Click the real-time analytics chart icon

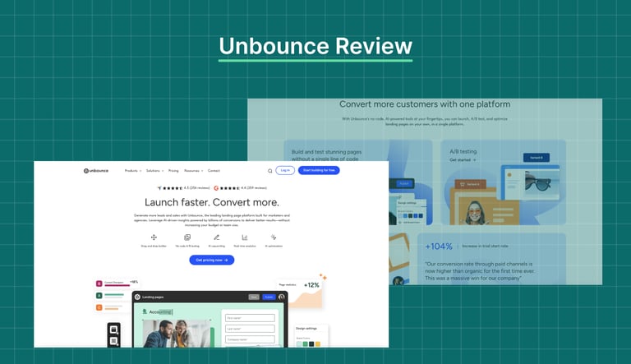pos(245,237)
